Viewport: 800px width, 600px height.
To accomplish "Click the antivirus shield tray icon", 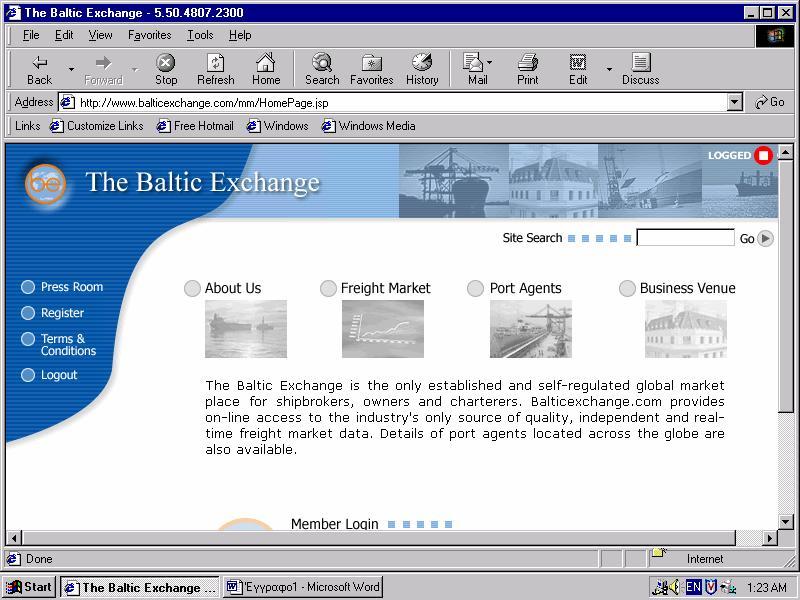I will click(711, 587).
